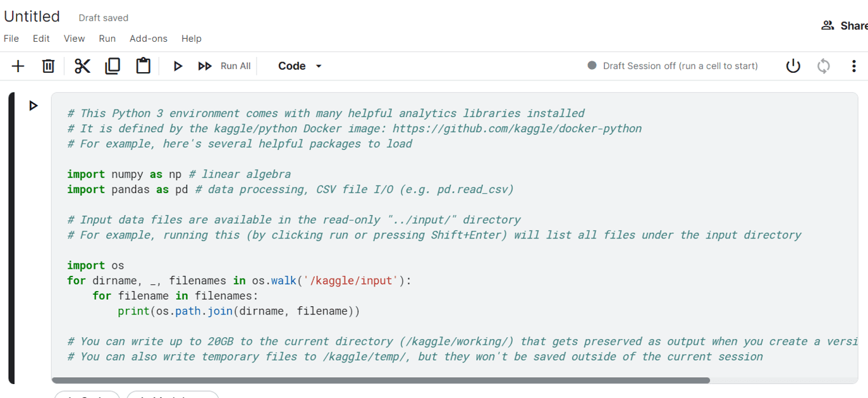Add a new cell with plus icon
Screen dimensions: 868x398
(18, 66)
